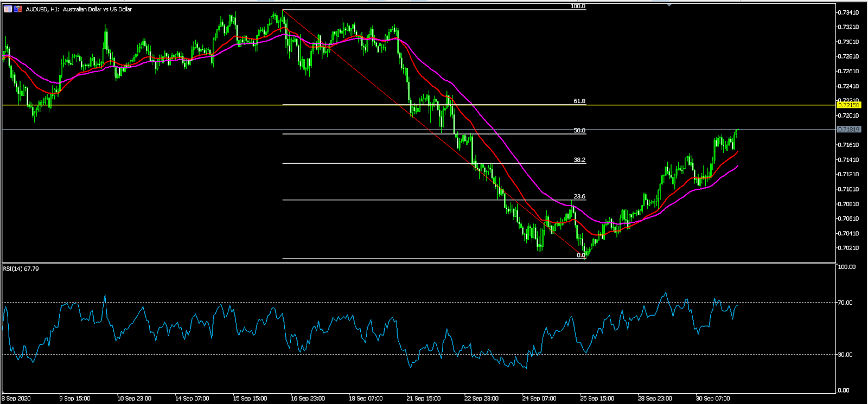Click the Fibonacci 38.2 level label

pos(579,161)
